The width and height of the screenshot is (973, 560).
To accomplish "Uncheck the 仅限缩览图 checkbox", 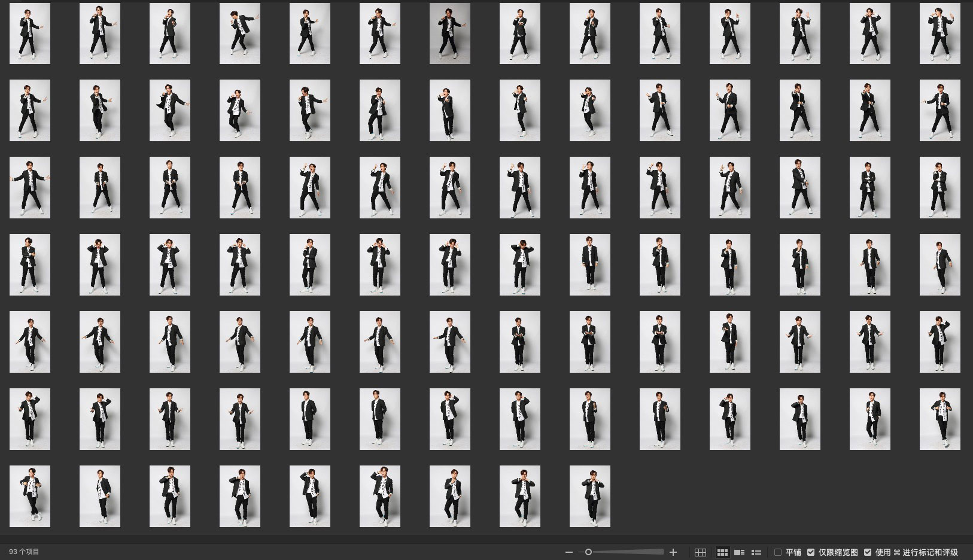I will pyautogui.click(x=811, y=552).
